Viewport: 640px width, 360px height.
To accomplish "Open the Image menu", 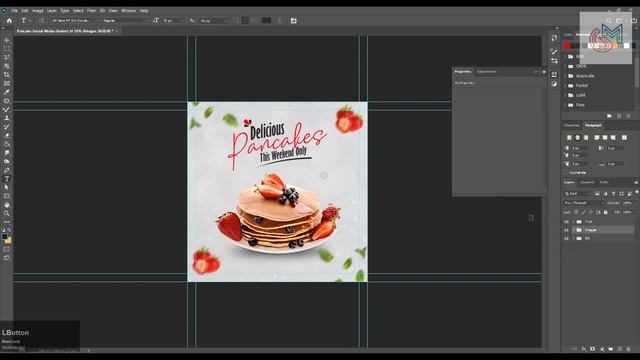I will pos(38,11).
